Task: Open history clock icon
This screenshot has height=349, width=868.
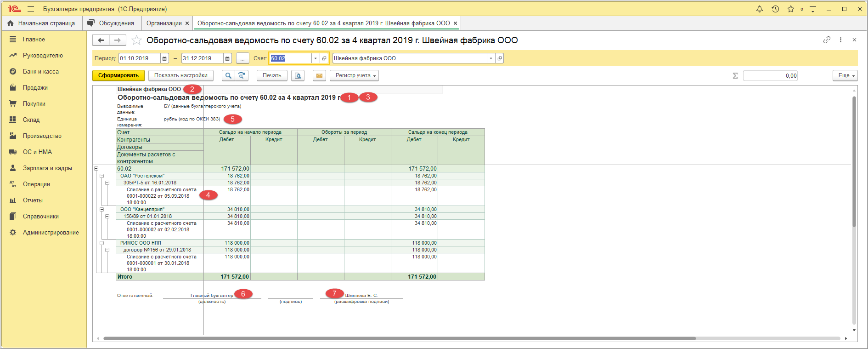Action: (775, 9)
